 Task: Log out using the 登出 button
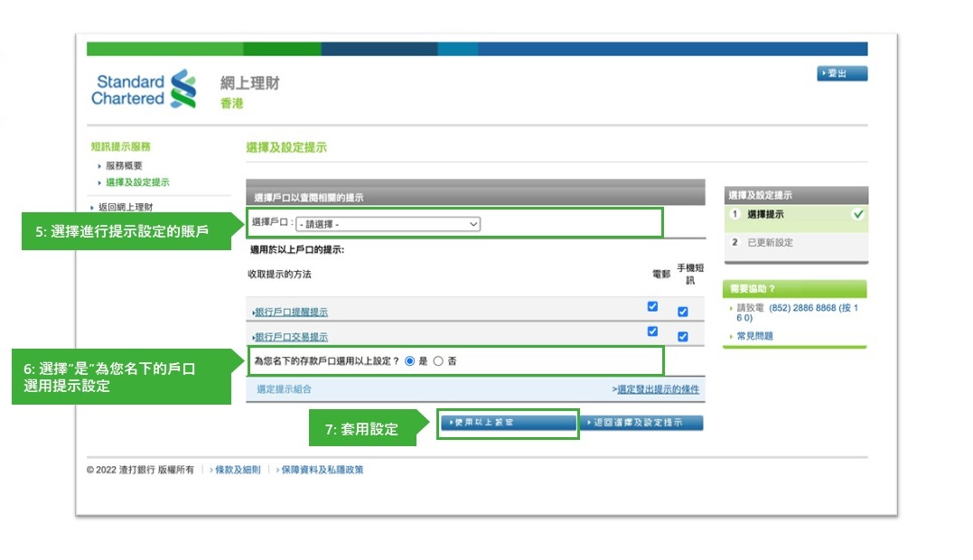coord(841,74)
